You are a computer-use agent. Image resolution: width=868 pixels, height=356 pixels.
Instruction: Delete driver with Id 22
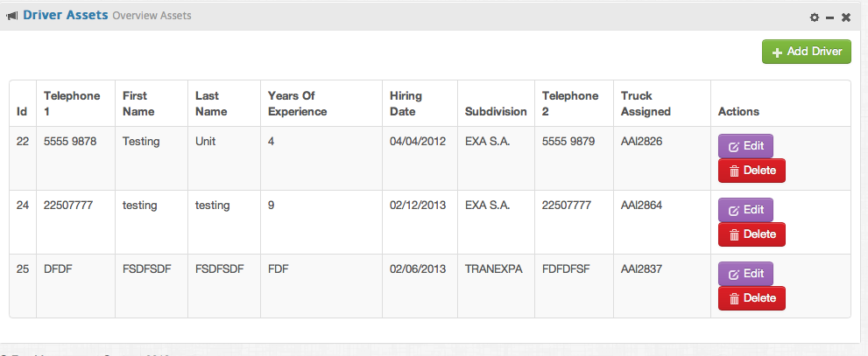coord(752,171)
